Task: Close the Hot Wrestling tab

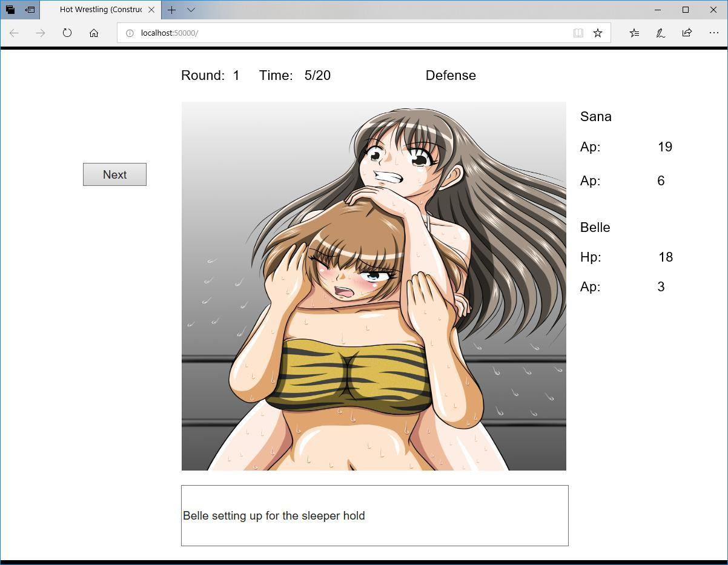Action: 151,10
